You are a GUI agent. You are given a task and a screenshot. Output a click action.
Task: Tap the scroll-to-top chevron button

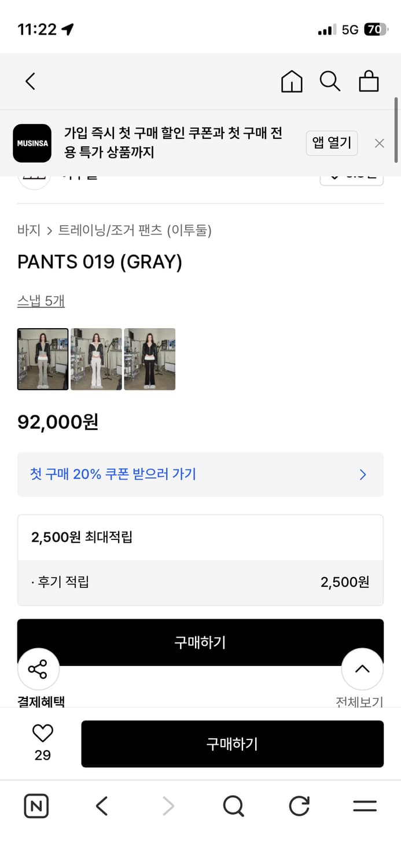(x=362, y=668)
